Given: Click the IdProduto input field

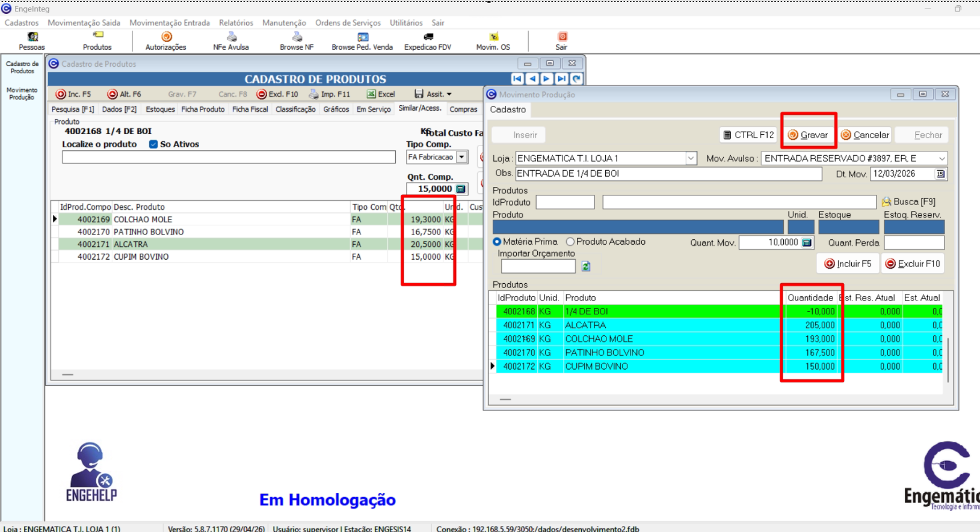Looking at the screenshot, I should click(x=565, y=202).
